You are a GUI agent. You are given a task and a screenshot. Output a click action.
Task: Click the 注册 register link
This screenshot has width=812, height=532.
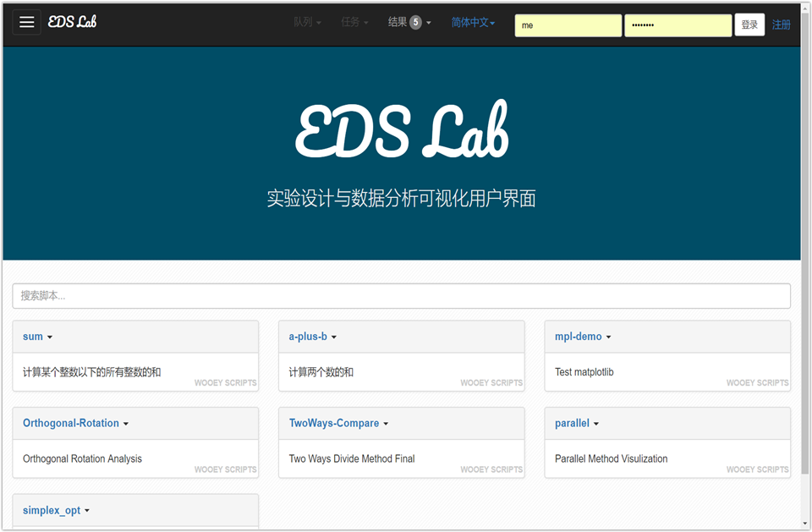tap(781, 25)
